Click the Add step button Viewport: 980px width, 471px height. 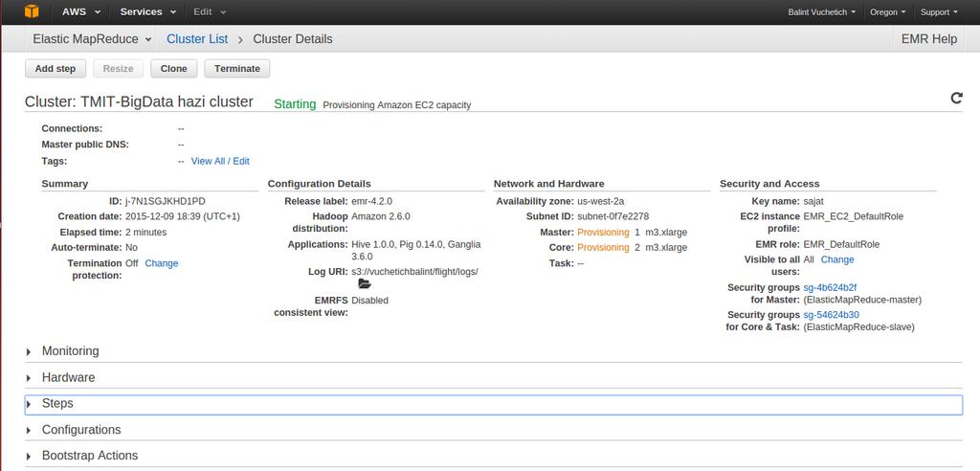[x=56, y=69]
